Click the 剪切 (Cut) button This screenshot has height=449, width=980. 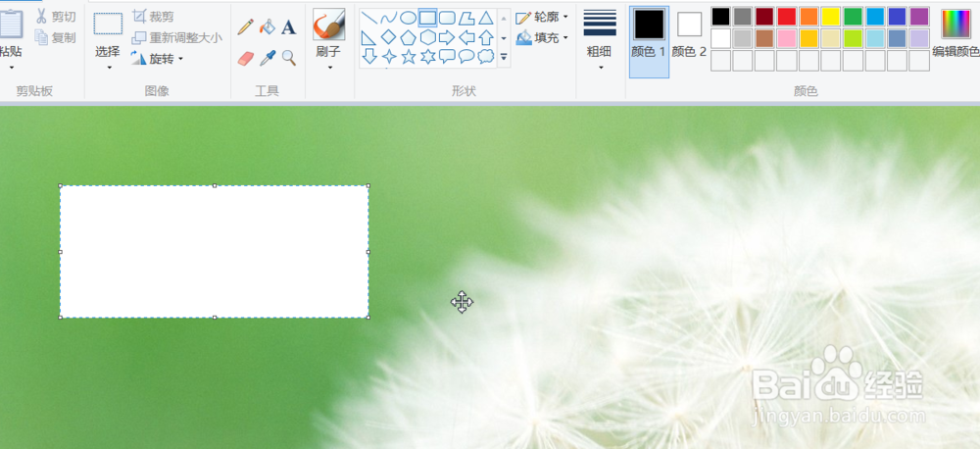point(56,17)
